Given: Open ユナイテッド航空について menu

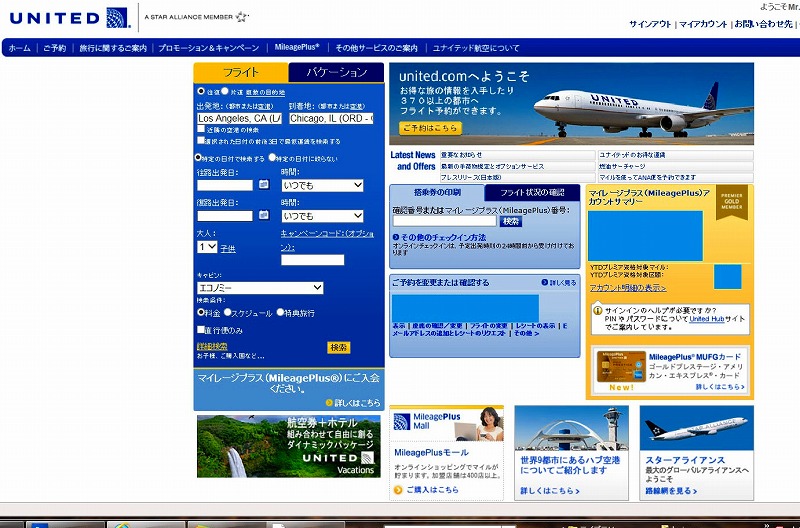Looking at the screenshot, I should [x=476, y=48].
